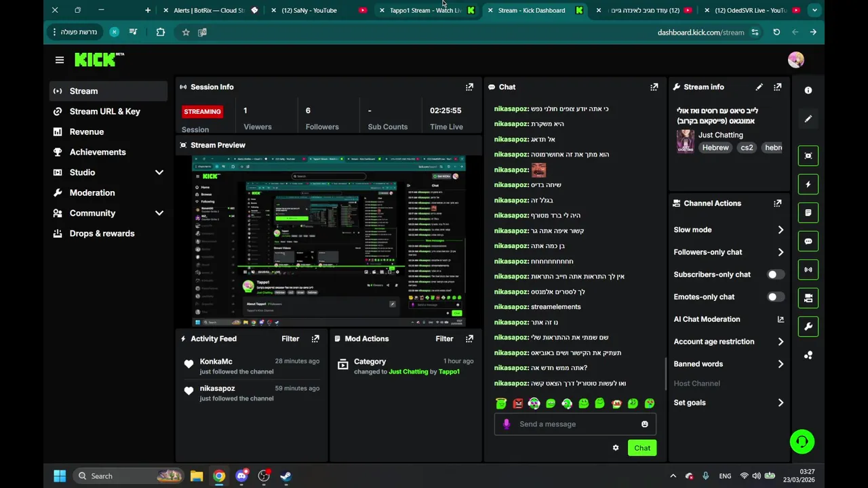Screen dimensions: 868x488
Task: Bookmark this page with the star icon
Action: pos(186,32)
